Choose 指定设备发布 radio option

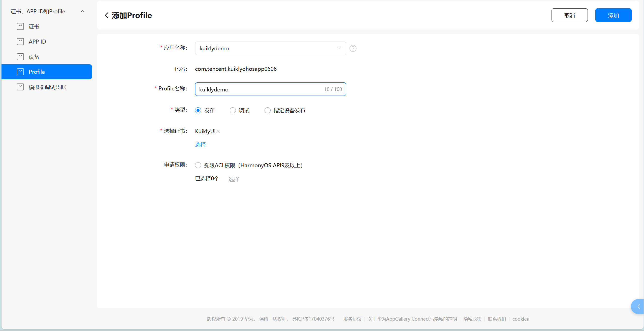coord(268,110)
